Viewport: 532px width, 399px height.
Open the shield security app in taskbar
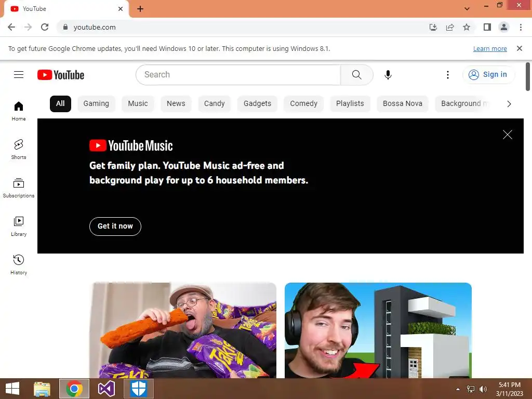139,389
